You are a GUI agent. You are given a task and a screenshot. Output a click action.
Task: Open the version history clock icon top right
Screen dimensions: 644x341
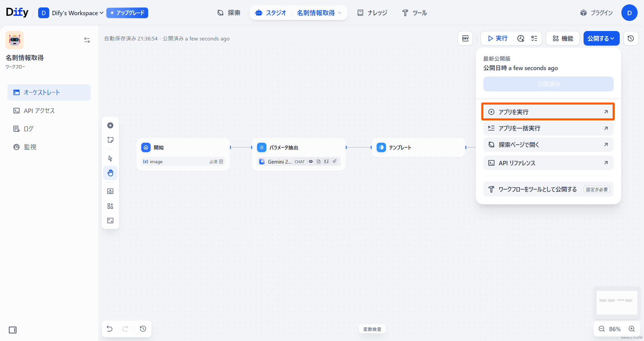tap(630, 38)
